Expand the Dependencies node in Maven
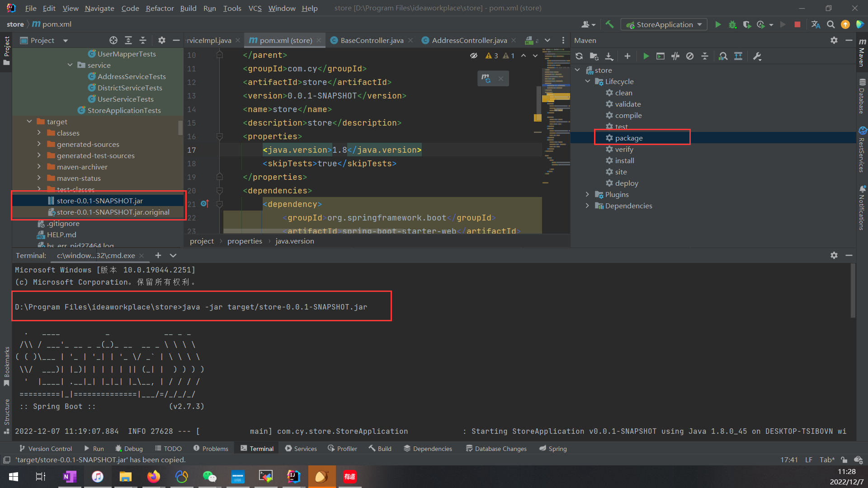 click(588, 206)
